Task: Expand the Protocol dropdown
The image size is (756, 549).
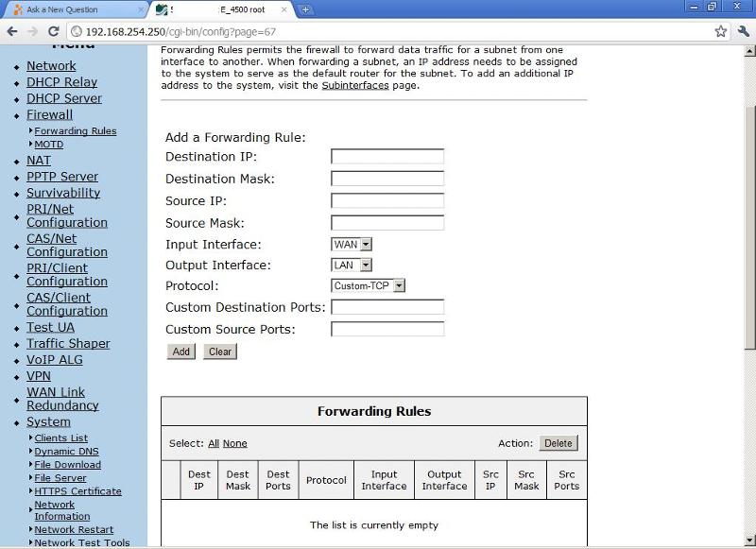Action: click(368, 285)
